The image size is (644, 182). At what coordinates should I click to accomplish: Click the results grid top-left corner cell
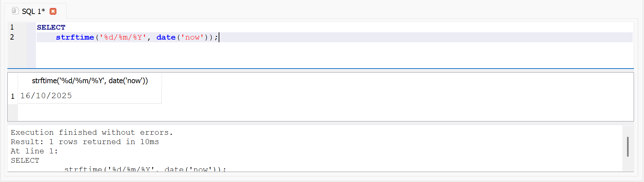coord(13,81)
